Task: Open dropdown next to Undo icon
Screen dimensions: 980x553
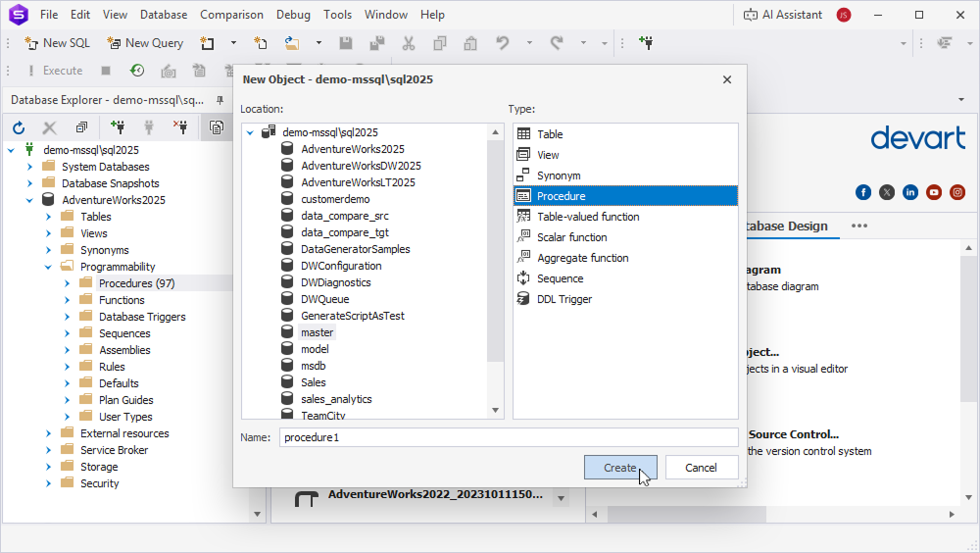Action: coord(529,43)
